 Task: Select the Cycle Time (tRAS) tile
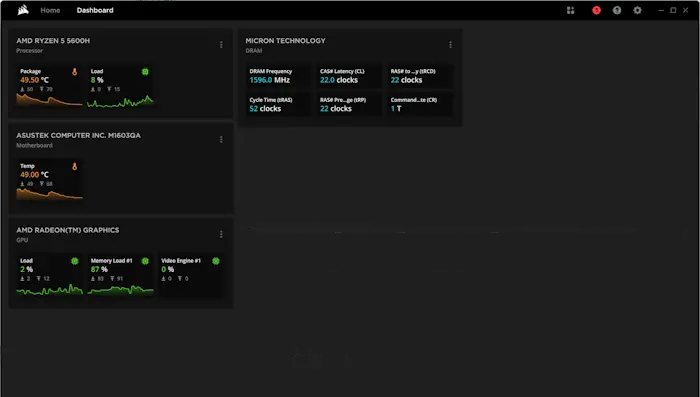[x=279, y=104]
